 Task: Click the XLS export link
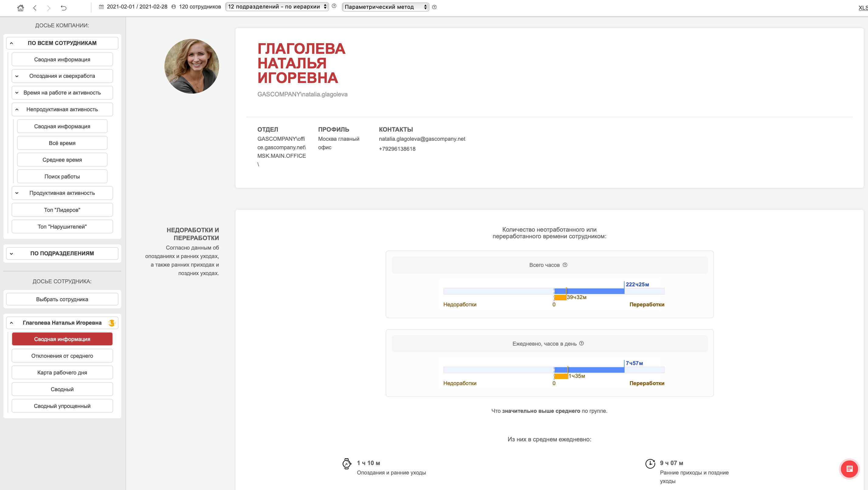point(863,7)
